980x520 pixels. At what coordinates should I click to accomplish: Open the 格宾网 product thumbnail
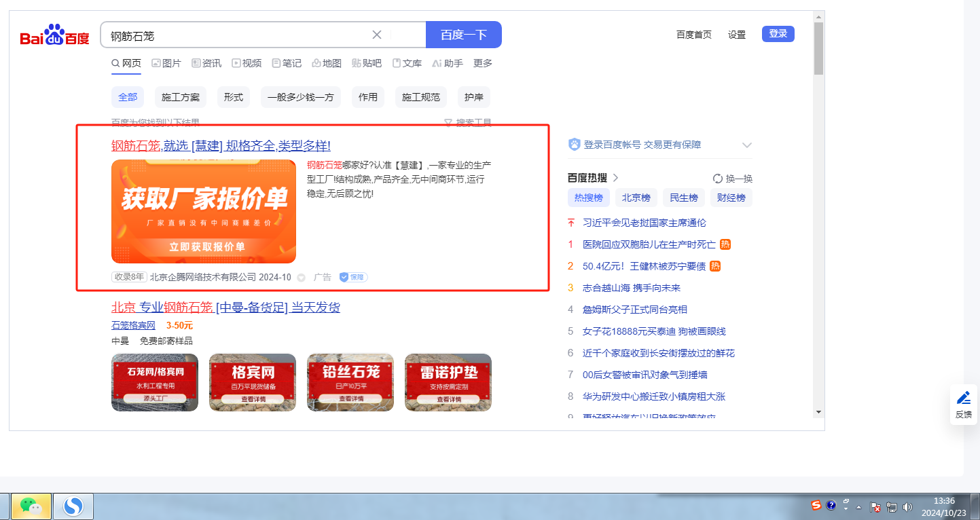pyautogui.click(x=253, y=382)
